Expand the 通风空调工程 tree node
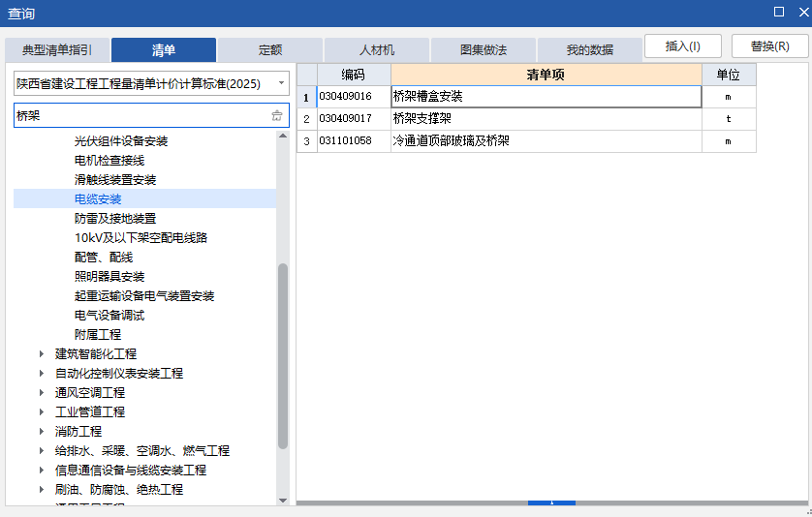 tap(42, 393)
